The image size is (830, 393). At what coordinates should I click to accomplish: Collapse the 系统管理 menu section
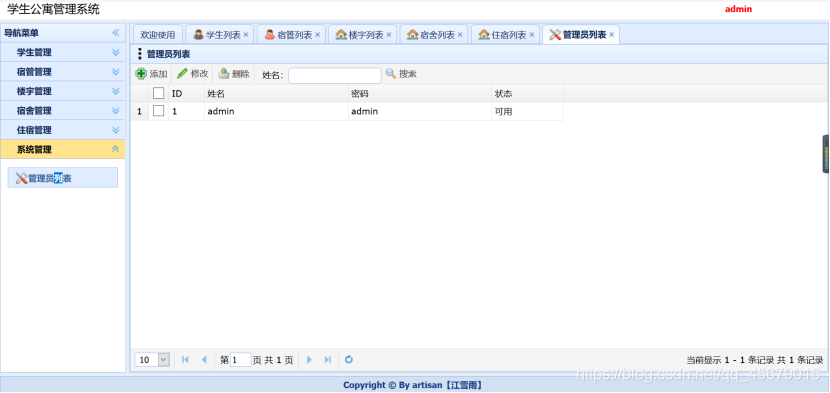(116, 149)
